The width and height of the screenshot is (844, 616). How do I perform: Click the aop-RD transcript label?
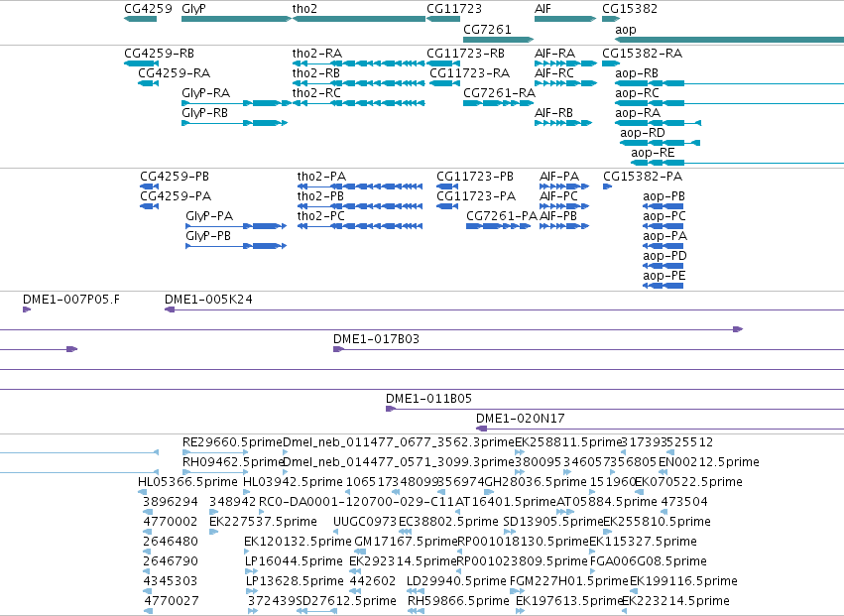(x=643, y=133)
